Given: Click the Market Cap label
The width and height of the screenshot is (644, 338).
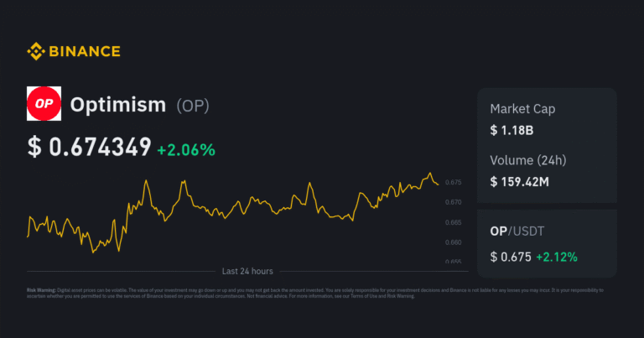Looking at the screenshot, I should coord(522,109).
